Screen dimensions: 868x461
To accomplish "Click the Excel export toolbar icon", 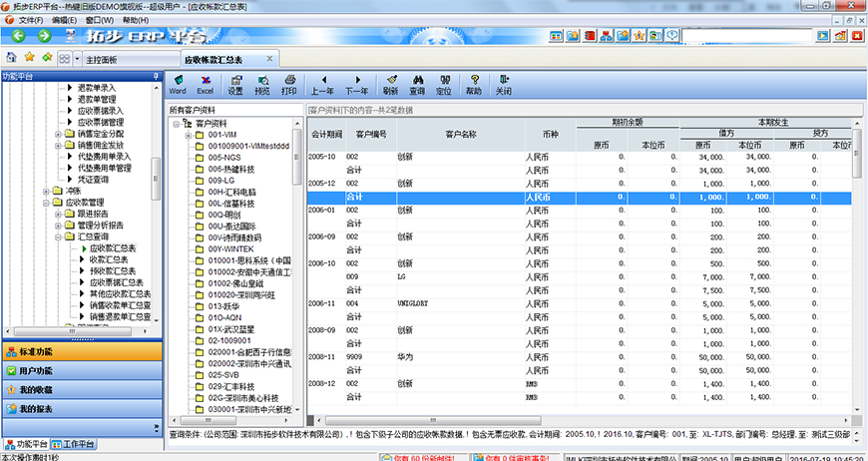I will 205,84.
